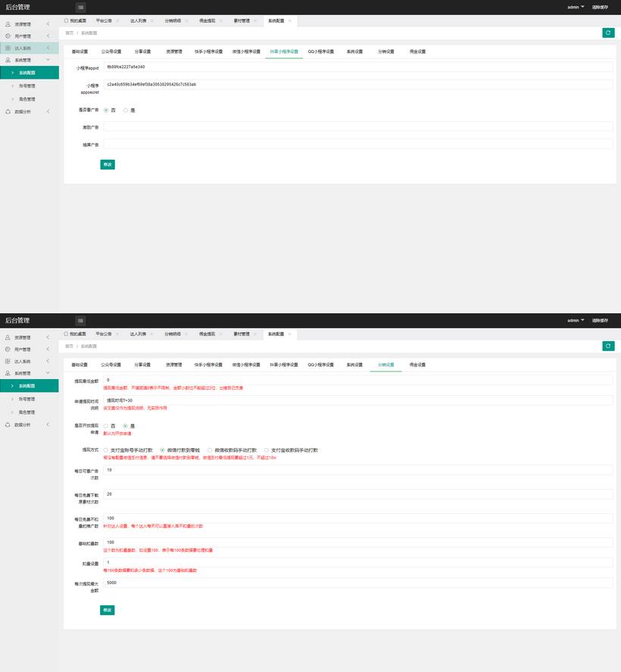Click the 扣量设置 field showing 1
The width and height of the screenshot is (621, 672).
pyautogui.click(x=357, y=563)
